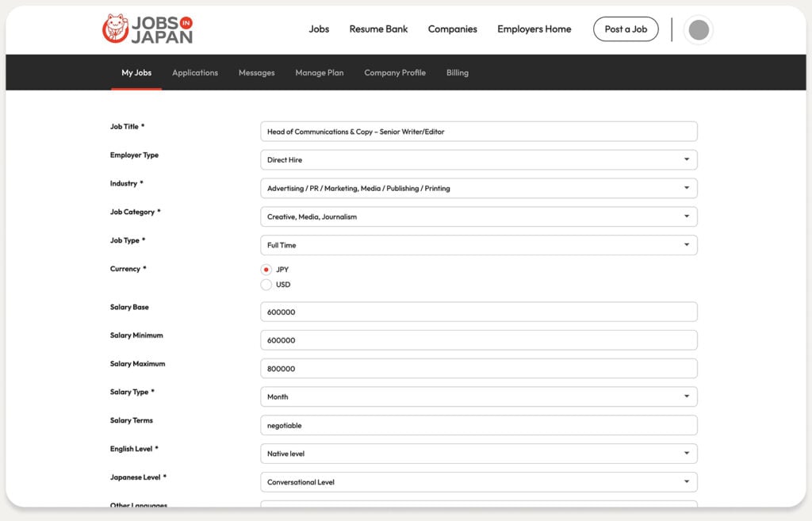Click the Job Title input field
This screenshot has height=521, width=812.
pos(478,132)
